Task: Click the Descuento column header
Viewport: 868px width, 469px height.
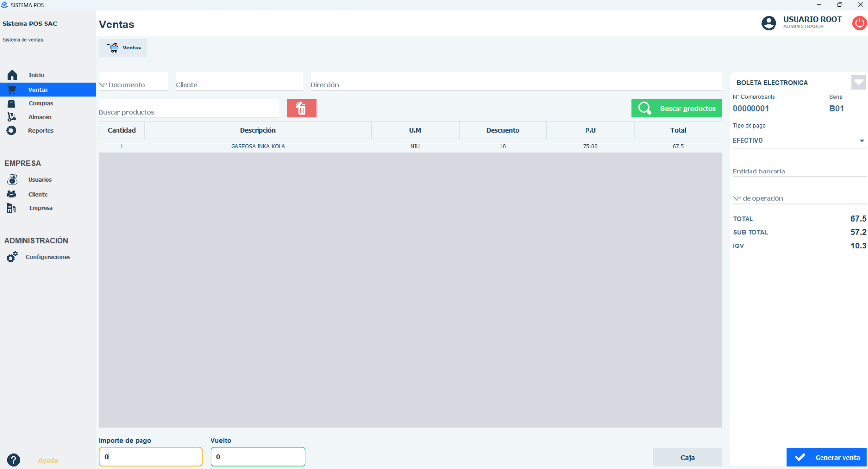Action: [503, 130]
